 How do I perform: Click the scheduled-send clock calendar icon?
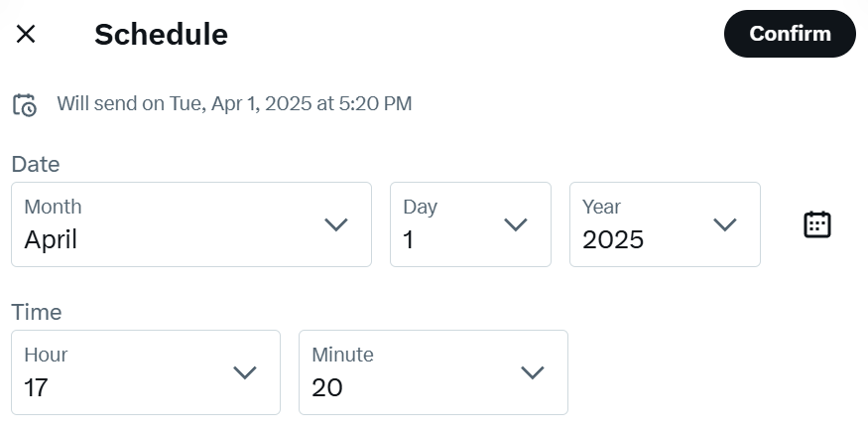[x=25, y=104]
